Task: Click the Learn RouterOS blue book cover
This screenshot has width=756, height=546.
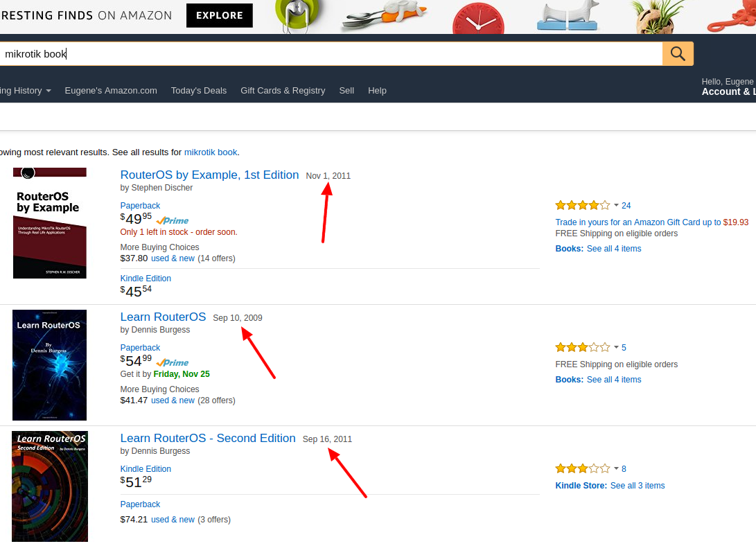Action: pyautogui.click(x=50, y=365)
